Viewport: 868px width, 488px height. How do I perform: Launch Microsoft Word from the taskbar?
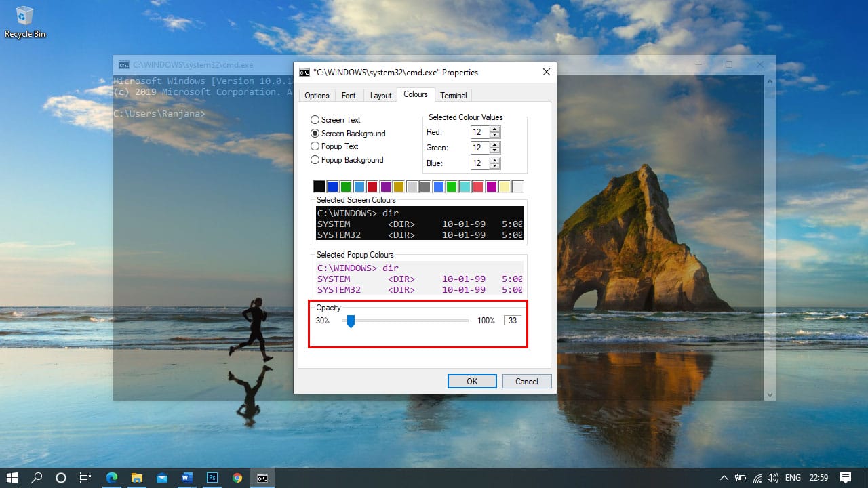point(186,478)
